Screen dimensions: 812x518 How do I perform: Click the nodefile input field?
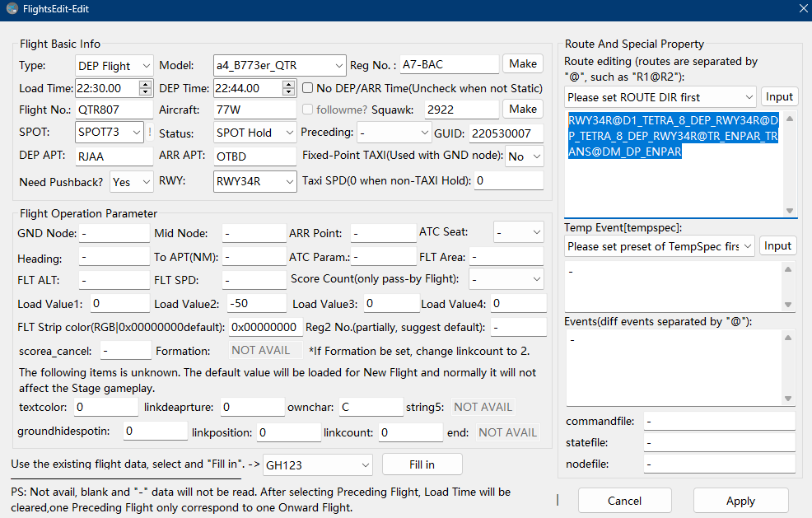point(719,464)
